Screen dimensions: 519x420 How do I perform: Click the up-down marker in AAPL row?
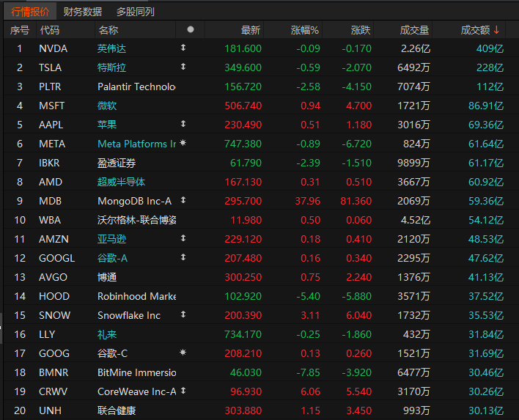pos(183,124)
